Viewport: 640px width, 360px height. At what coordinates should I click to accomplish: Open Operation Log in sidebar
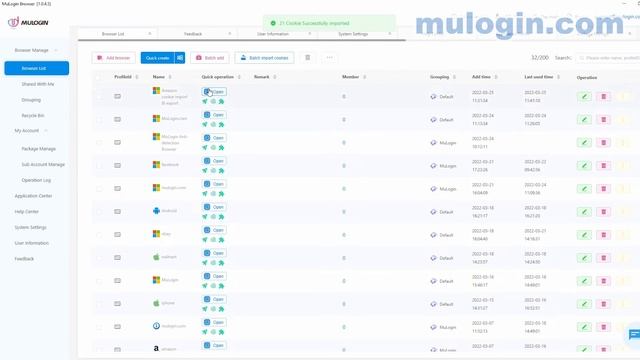click(x=36, y=180)
